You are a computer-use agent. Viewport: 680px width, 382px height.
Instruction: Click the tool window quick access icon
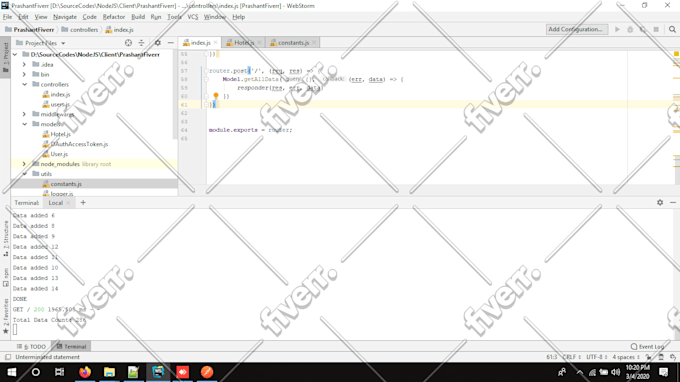(8, 357)
